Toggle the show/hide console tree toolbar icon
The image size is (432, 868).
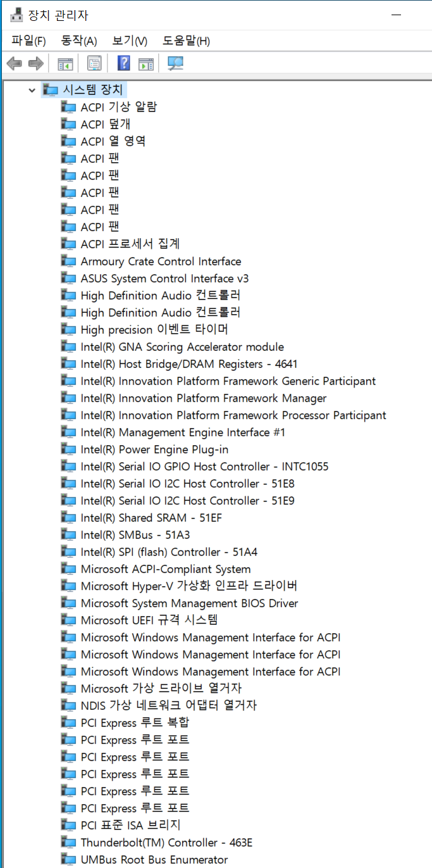[x=65, y=63]
